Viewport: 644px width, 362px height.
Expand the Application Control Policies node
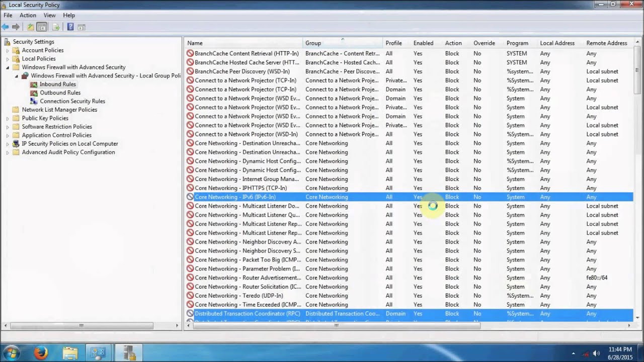pos(8,135)
